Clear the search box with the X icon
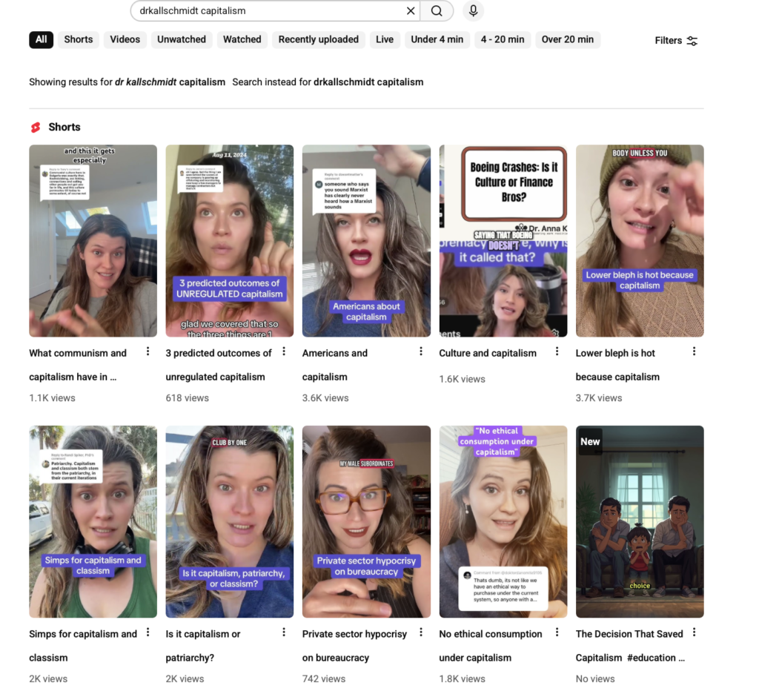Viewport: 759px width, 700px height. (x=411, y=11)
